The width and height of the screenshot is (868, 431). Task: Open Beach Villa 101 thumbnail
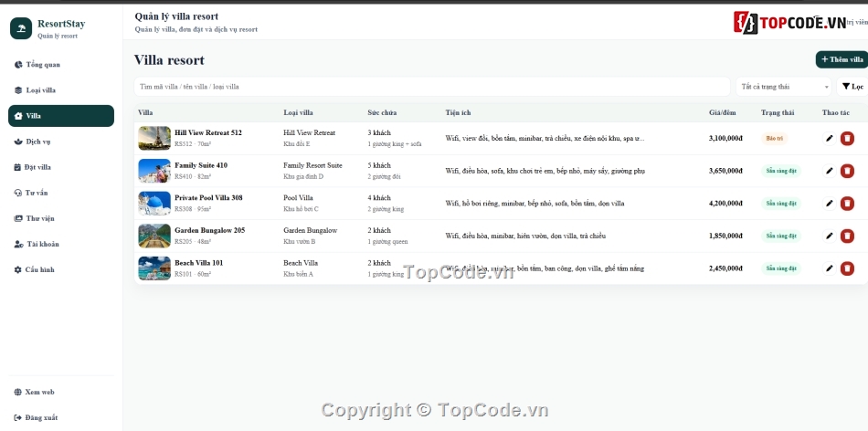(x=154, y=268)
